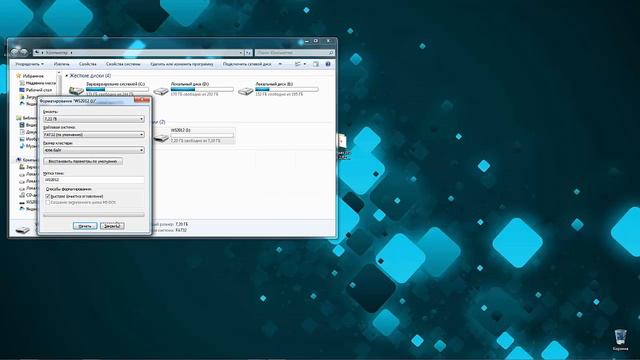Close the format dialog with the red X

[142, 100]
